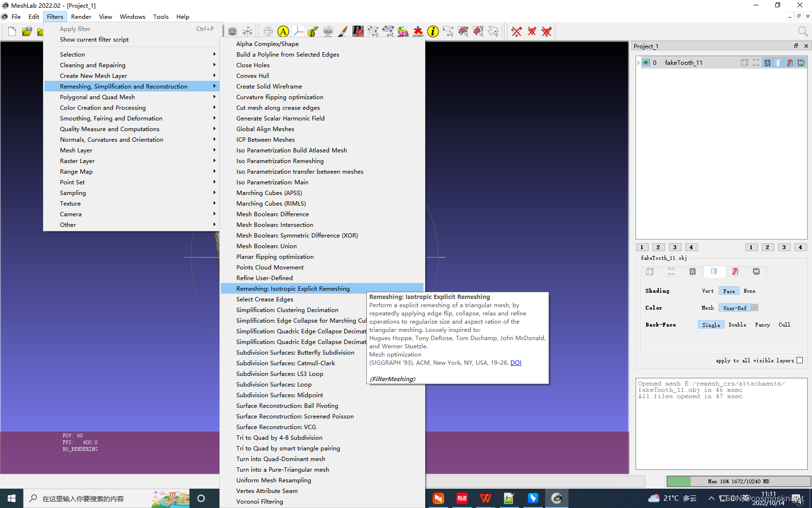The height and width of the screenshot is (508, 812).
Task: Choose Subdivision Surfaces: Loop filter
Action: point(322,384)
